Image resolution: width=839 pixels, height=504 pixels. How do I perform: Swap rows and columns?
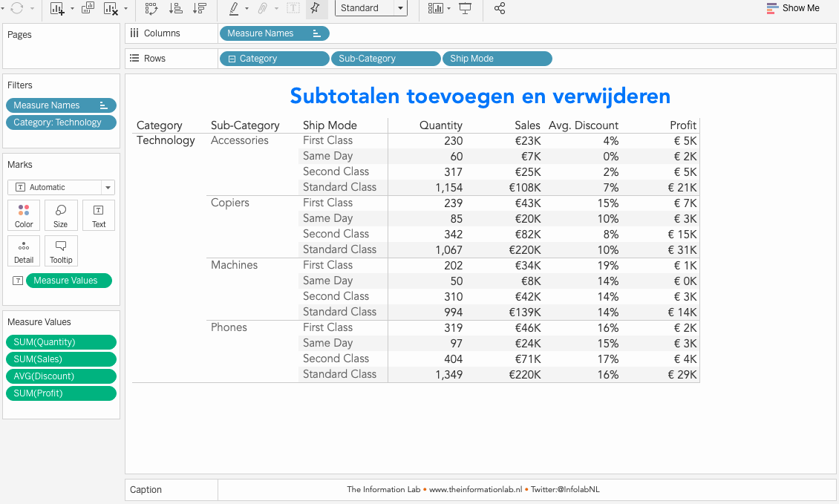pyautogui.click(x=151, y=8)
